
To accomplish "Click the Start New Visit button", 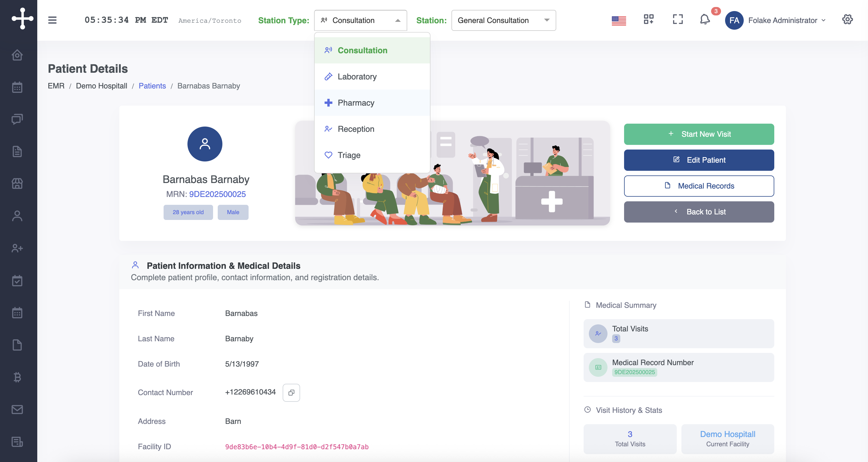I will click(x=699, y=134).
